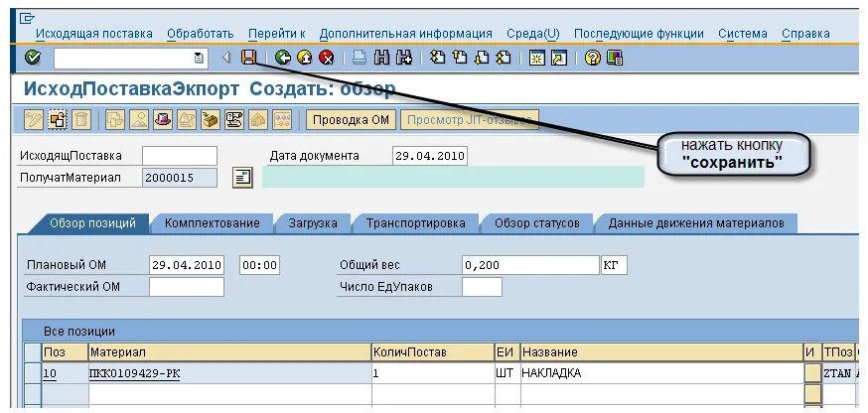
Task: Click the house-shaped icon in application toolbar
Action: [258, 119]
